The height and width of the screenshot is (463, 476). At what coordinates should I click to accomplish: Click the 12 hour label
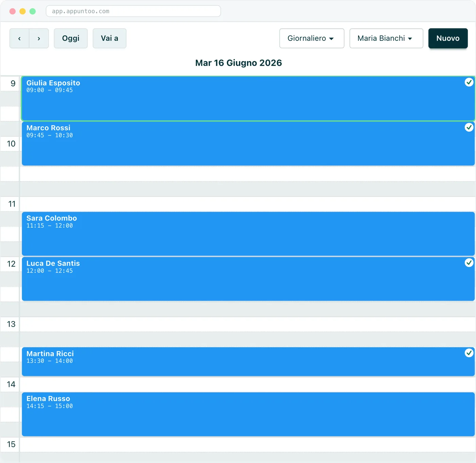pos(11,264)
